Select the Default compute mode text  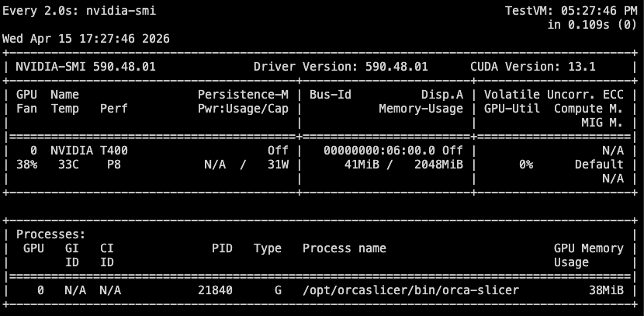point(599,165)
